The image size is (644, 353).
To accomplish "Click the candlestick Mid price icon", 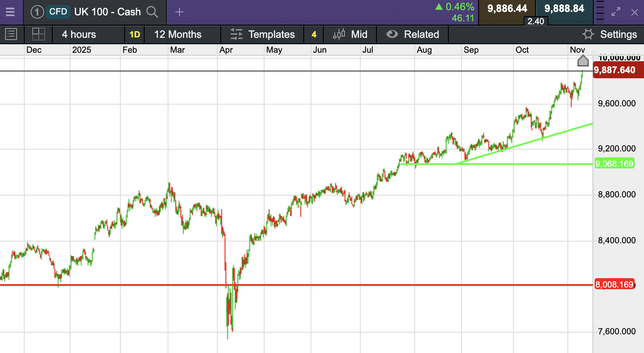I will [x=339, y=34].
